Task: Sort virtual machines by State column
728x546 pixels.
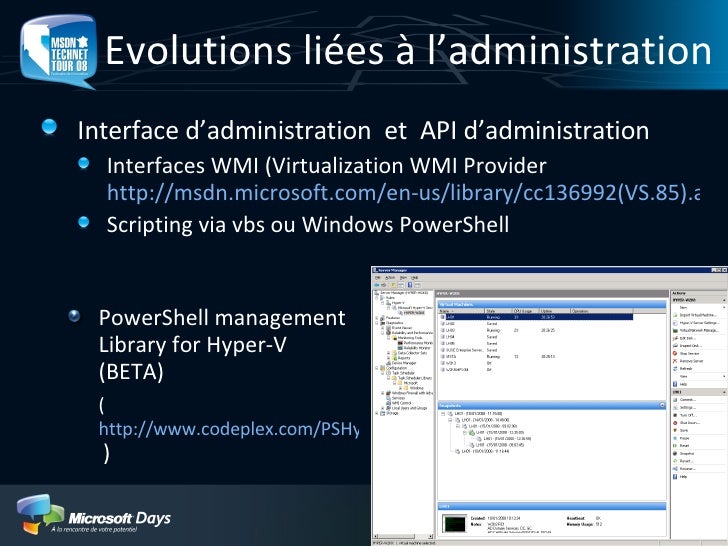Action: [x=499, y=311]
